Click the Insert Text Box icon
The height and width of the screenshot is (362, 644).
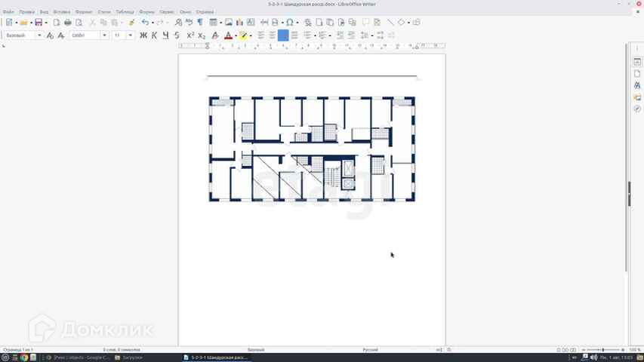(x=251, y=23)
